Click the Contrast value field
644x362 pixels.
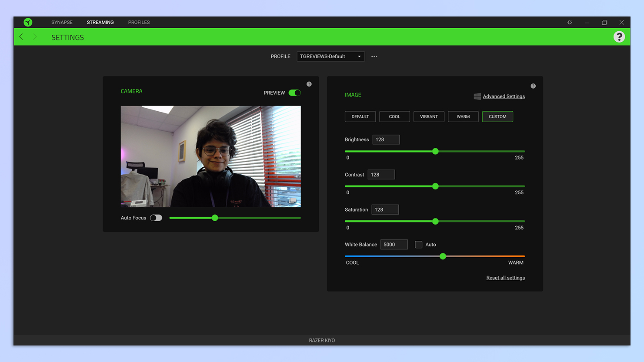[x=381, y=175]
